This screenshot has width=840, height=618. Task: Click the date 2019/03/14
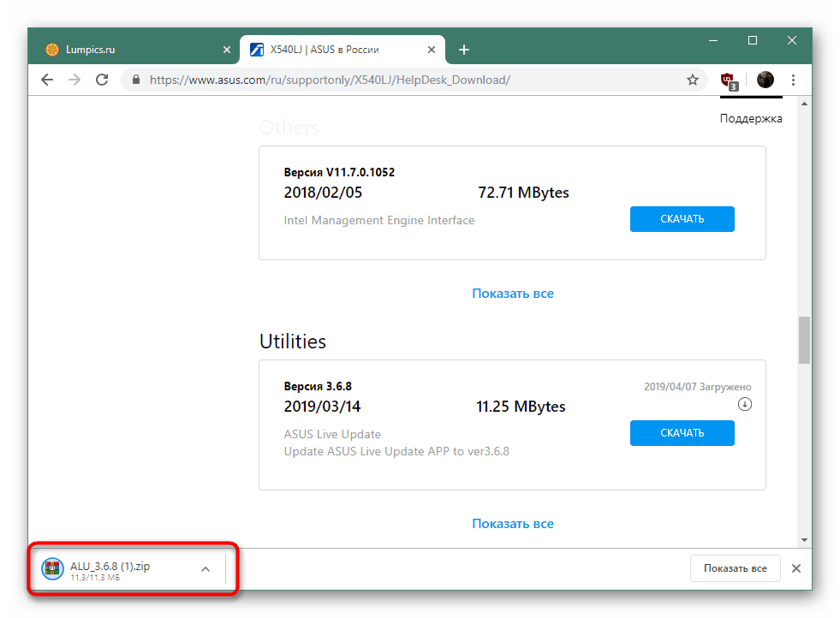click(322, 407)
